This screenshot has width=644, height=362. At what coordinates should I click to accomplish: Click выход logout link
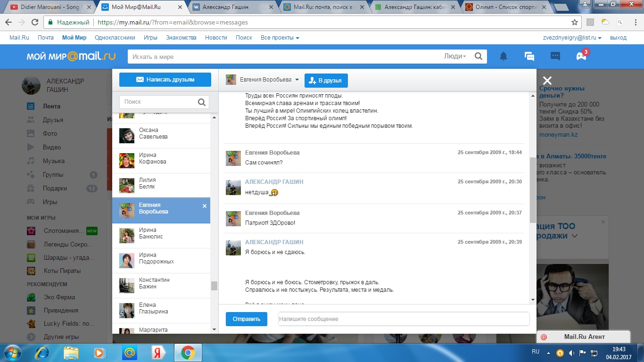pyautogui.click(x=618, y=38)
